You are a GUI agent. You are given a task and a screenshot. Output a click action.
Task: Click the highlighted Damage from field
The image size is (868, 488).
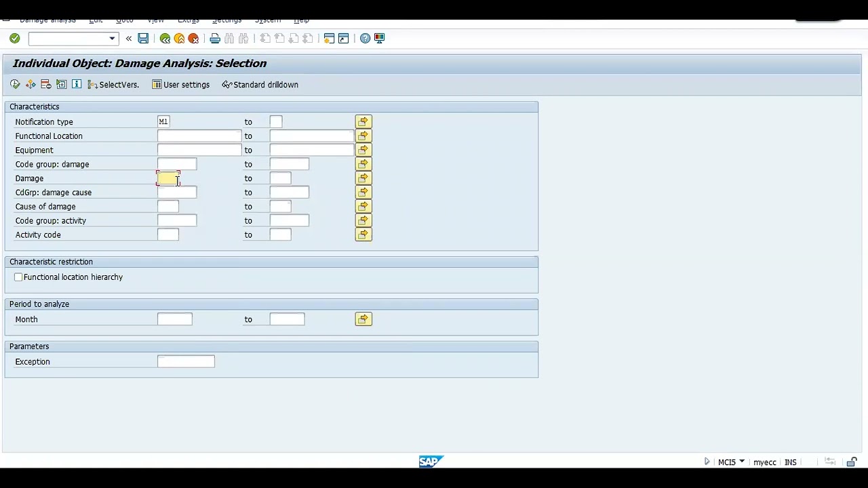click(168, 178)
